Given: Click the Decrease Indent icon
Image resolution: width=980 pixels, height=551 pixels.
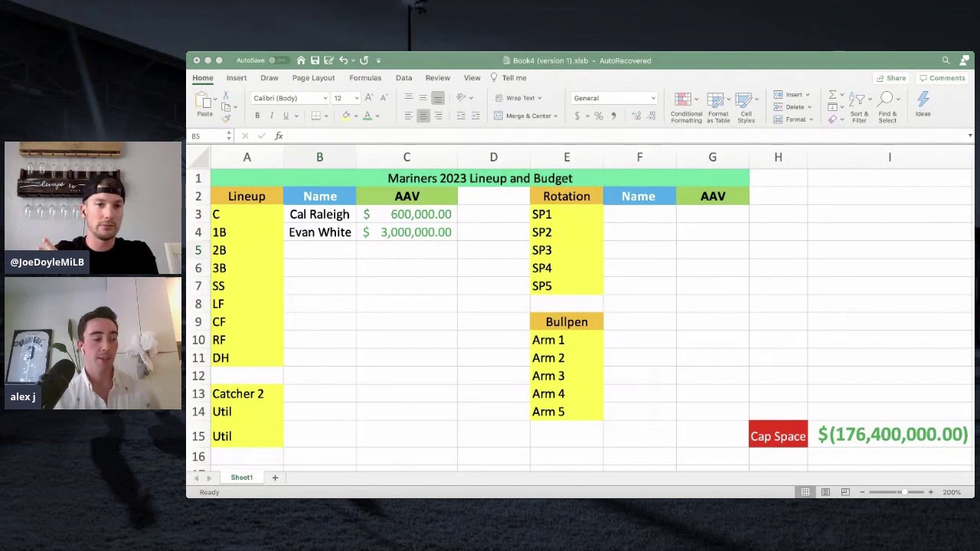Looking at the screenshot, I should 461,116.
